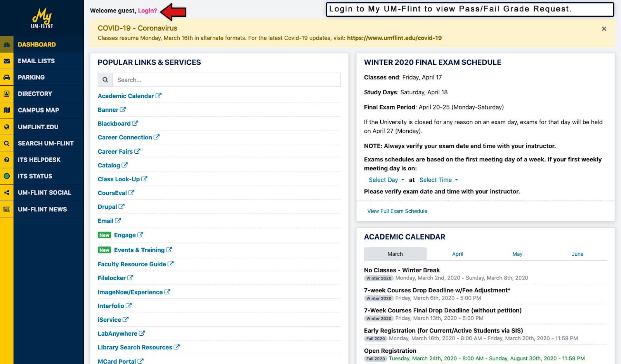Click external link icon beside Career Connection

point(156,137)
